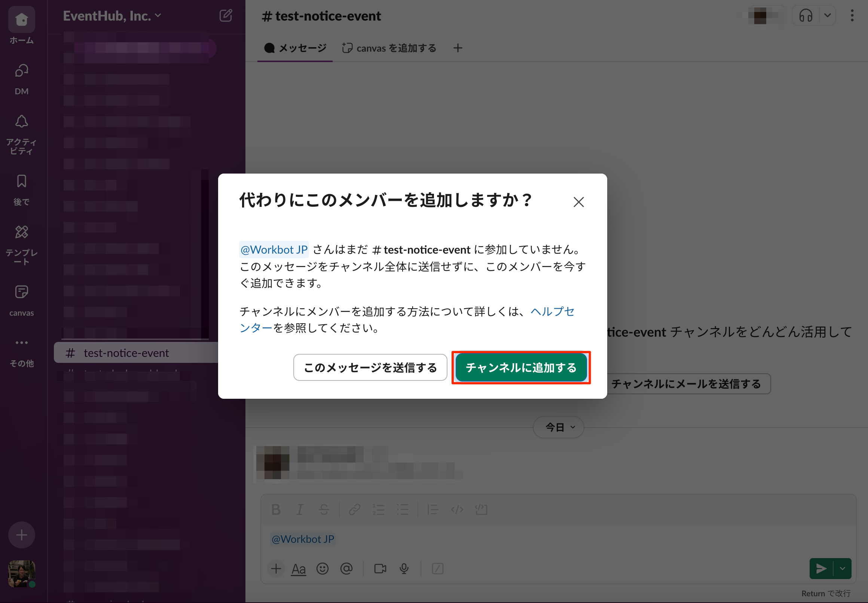
Task: Open the その他 three-dots icon
Action: tap(22, 343)
